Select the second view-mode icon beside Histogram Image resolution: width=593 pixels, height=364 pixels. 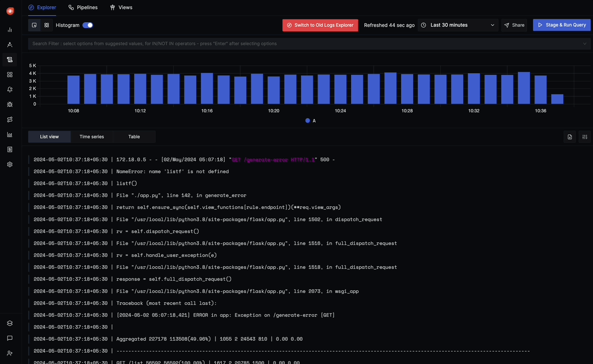tap(46, 25)
